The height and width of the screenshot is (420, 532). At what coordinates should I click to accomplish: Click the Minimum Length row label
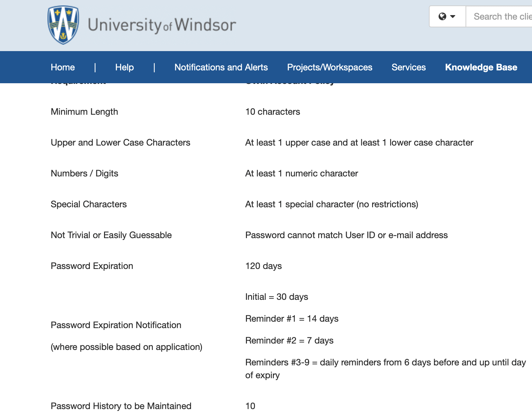(84, 112)
